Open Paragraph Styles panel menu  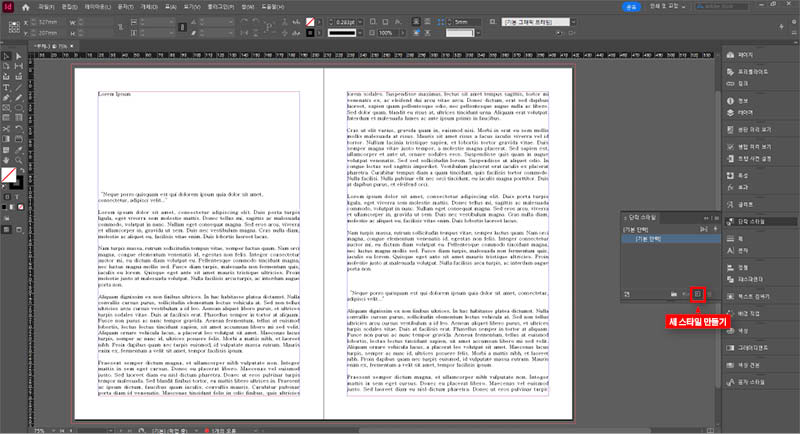point(716,218)
